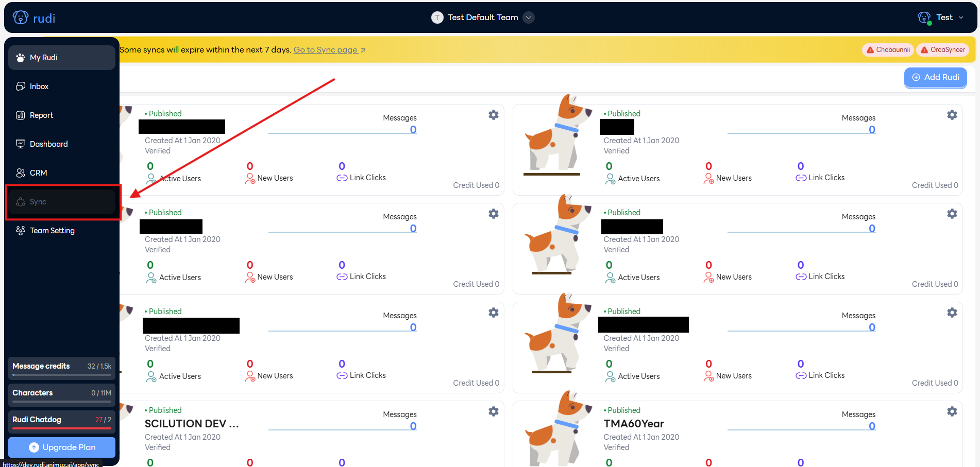
Task: Click the dog thumbnail of TMA60Year
Action: tap(554, 430)
